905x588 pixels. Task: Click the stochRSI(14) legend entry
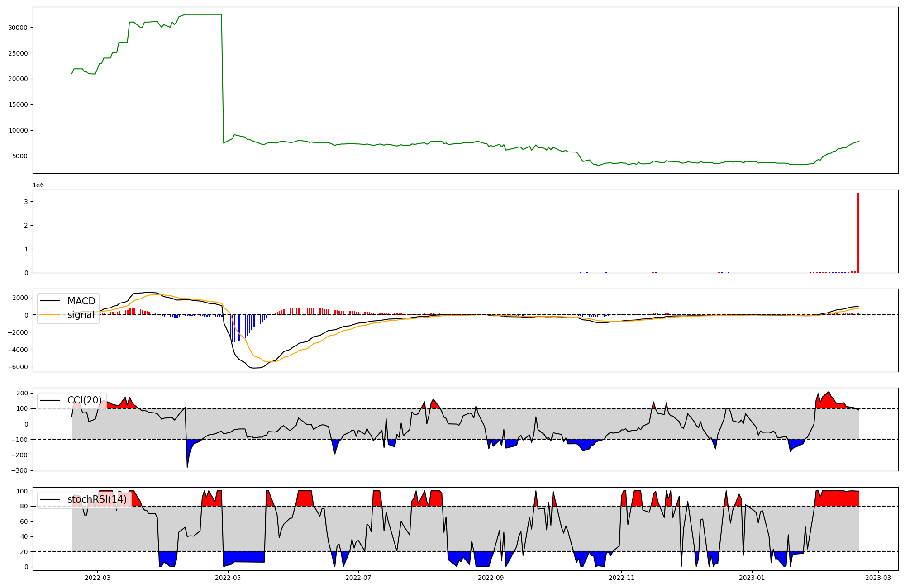point(97,499)
